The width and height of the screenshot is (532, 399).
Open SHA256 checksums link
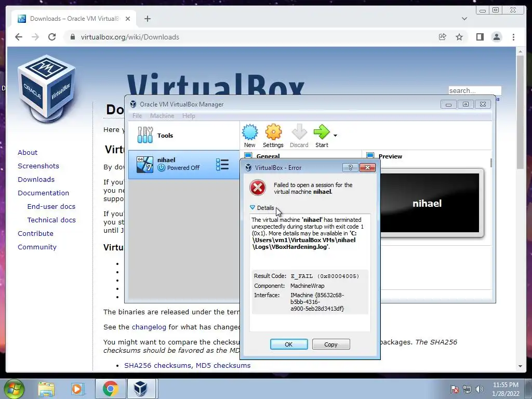[x=158, y=365]
